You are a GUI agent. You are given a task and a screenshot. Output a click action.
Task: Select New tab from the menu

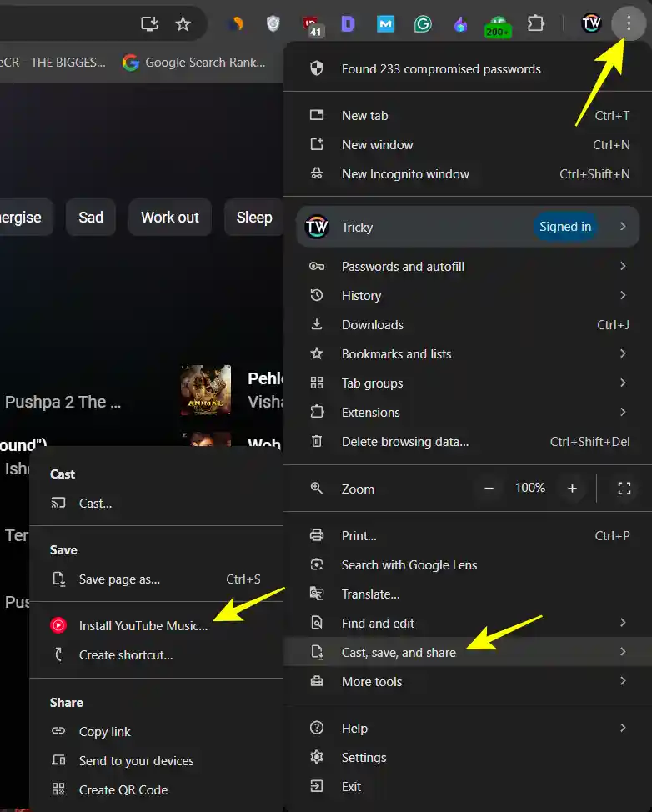(x=468, y=116)
